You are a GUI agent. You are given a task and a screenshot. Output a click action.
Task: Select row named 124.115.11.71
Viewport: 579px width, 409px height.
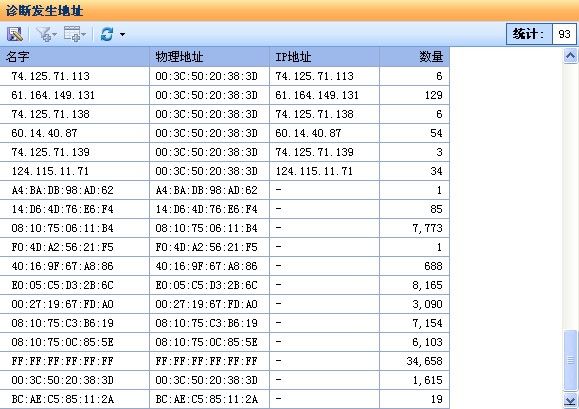click(x=225, y=171)
